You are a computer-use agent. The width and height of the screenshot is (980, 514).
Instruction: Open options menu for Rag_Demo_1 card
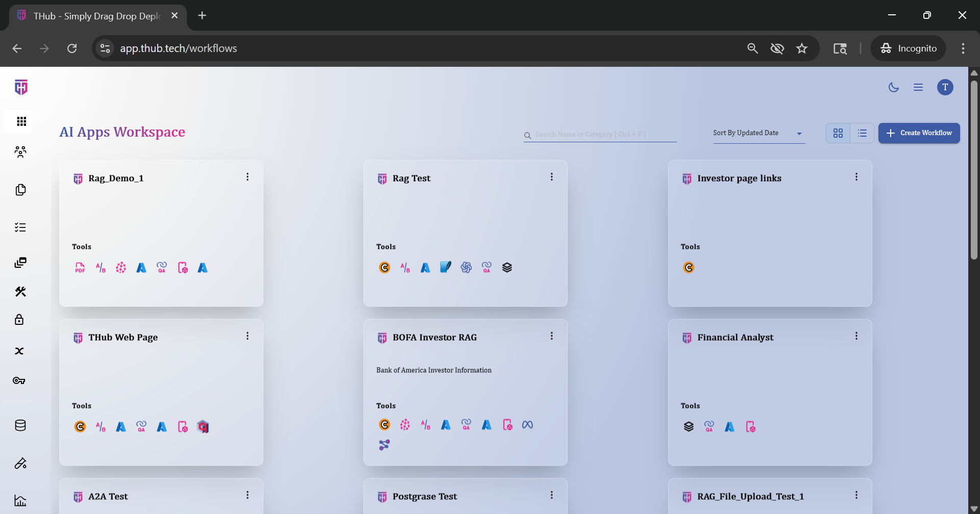point(248,177)
